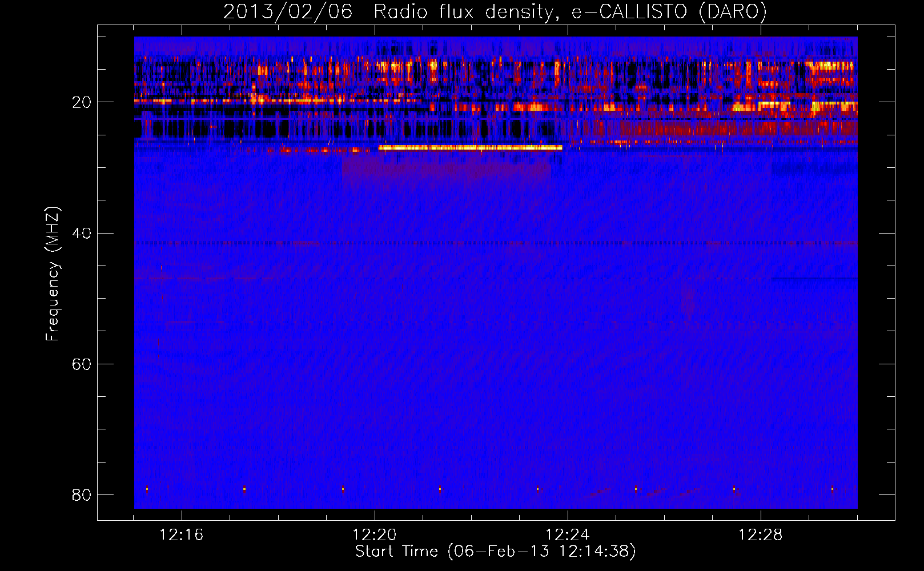
Task: Click the 40 MHz frequency tick label
Action: 82,234
